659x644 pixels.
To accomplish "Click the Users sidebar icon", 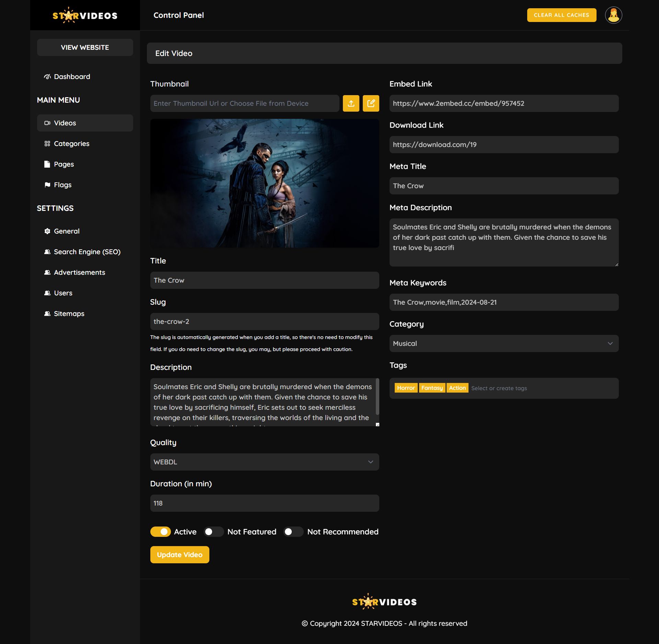I will click(47, 293).
